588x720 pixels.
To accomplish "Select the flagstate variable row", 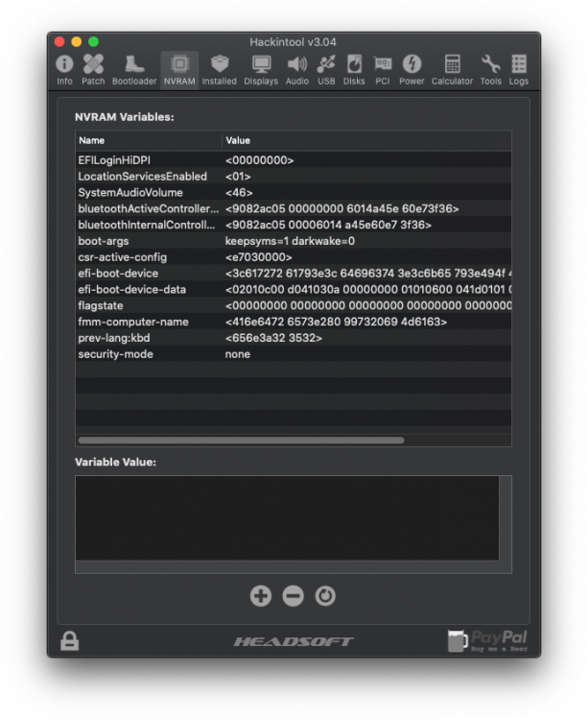I will pos(294,305).
